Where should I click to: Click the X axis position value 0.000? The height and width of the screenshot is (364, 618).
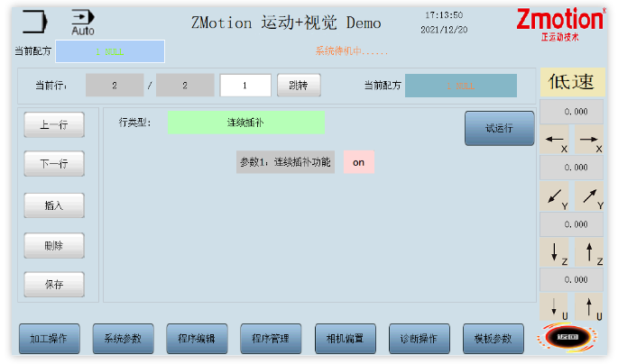tap(572, 112)
